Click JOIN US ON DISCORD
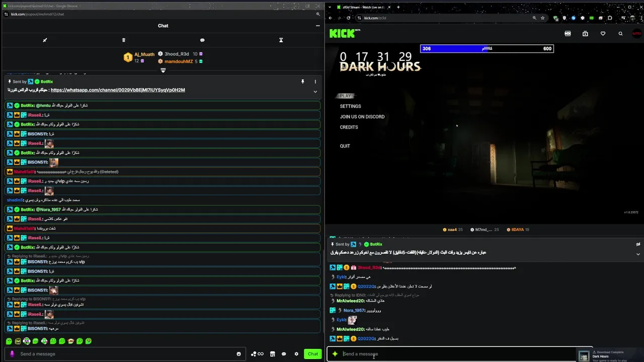 pyautogui.click(x=362, y=117)
